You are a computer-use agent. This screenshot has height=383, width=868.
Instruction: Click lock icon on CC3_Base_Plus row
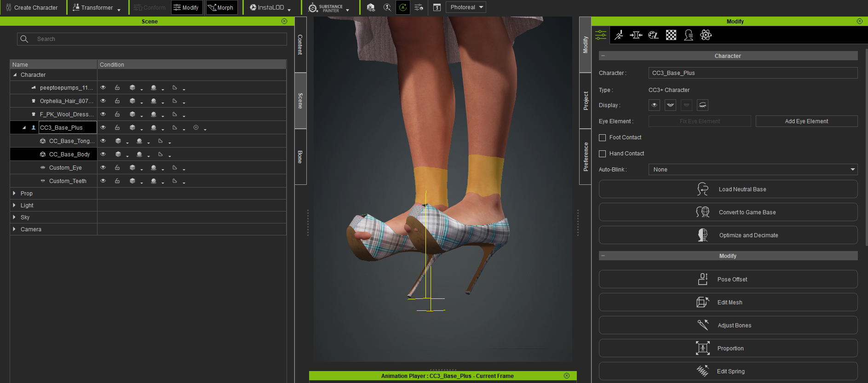point(117,127)
